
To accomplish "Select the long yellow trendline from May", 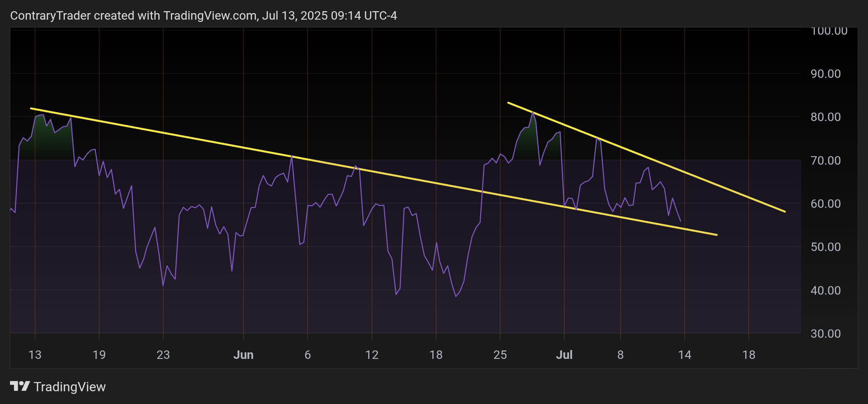I will point(374,172).
